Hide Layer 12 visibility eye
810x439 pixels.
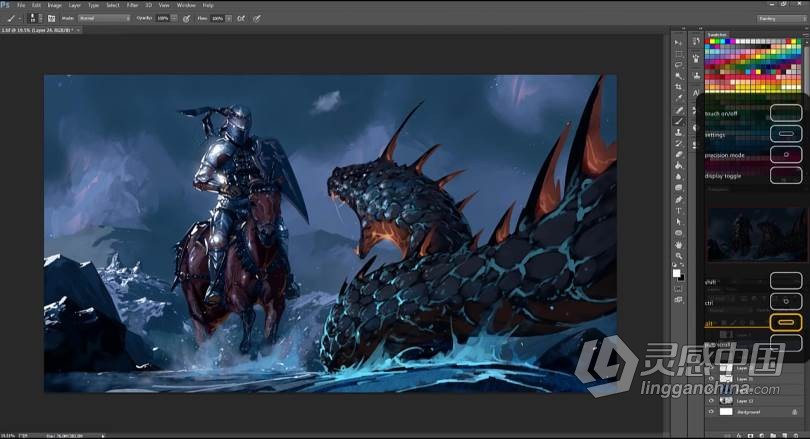point(711,401)
